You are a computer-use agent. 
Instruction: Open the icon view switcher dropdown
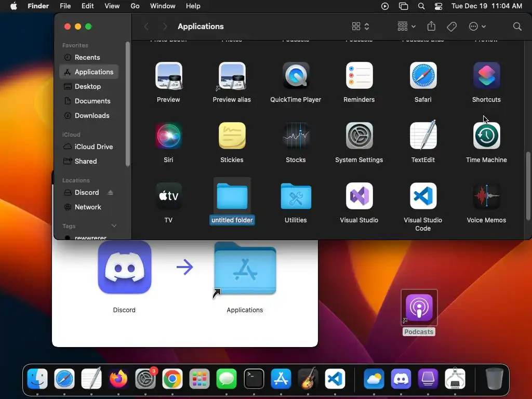[x=361, y=26]
